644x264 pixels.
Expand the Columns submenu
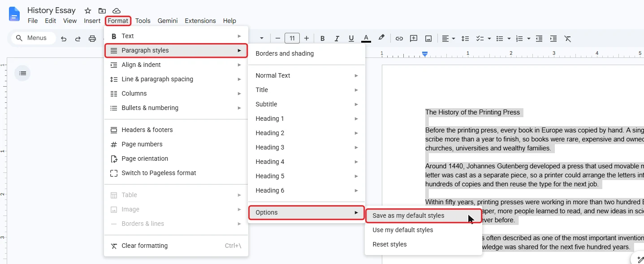pyautogui.click(x=176, y=93)
